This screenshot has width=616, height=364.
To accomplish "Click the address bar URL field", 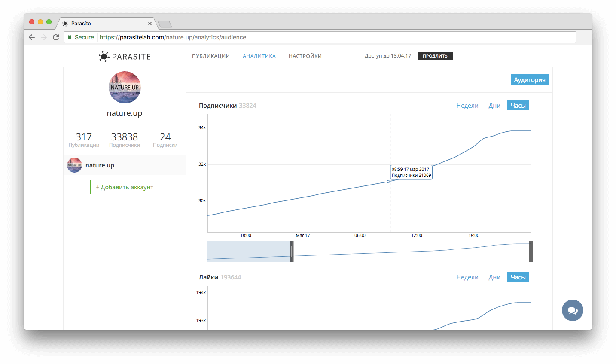I will point(335,37).
